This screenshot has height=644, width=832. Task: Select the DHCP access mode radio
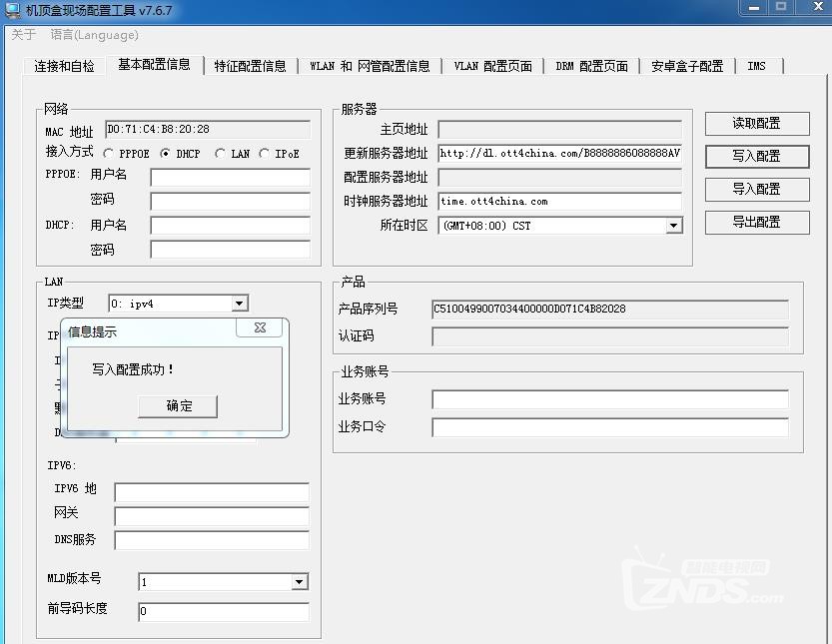tap(181, 154)
